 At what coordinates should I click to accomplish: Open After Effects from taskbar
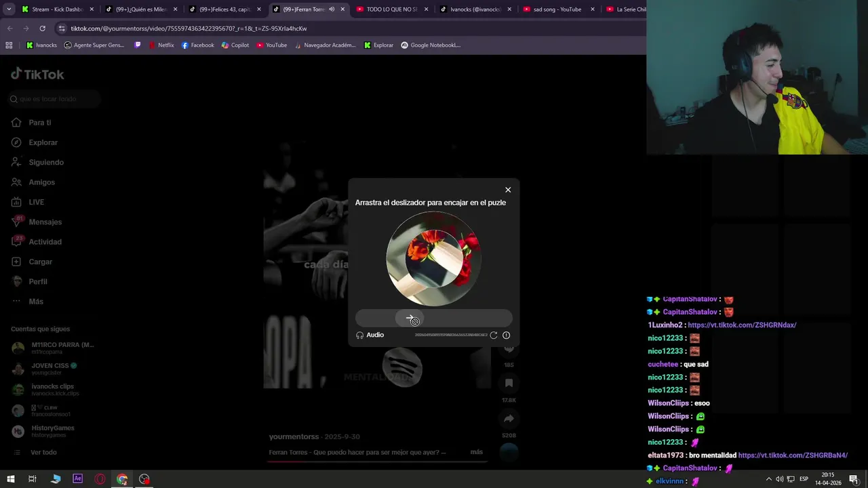pyautogui.click(x=77, y=479)
